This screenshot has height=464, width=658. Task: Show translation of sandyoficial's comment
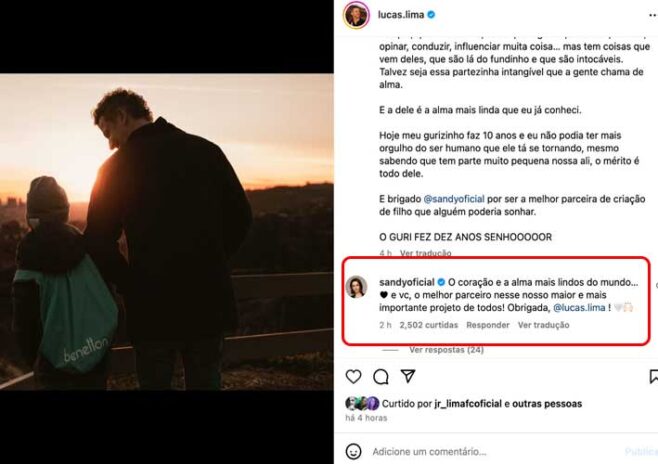tap(544, 325)
